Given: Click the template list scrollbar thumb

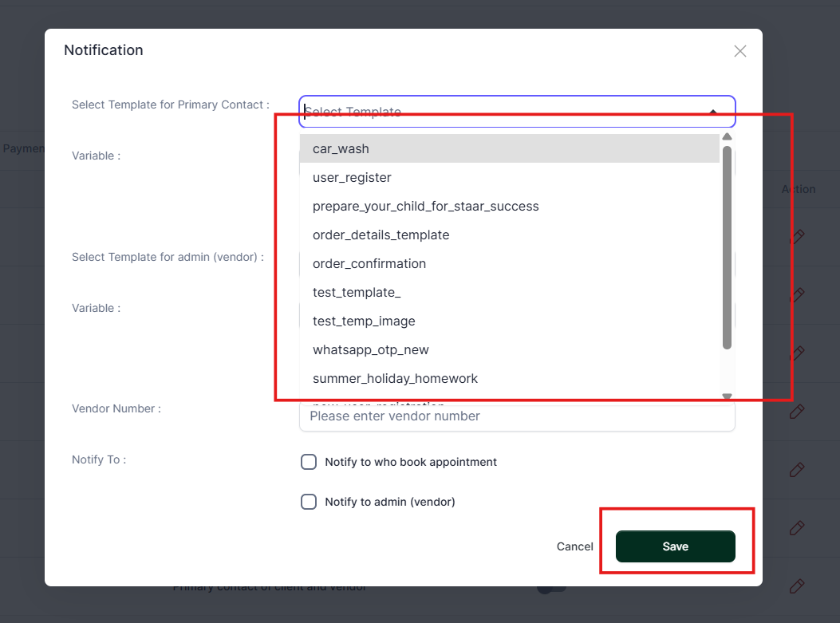Looking at the screenshot, I should [x=727, y=247].
